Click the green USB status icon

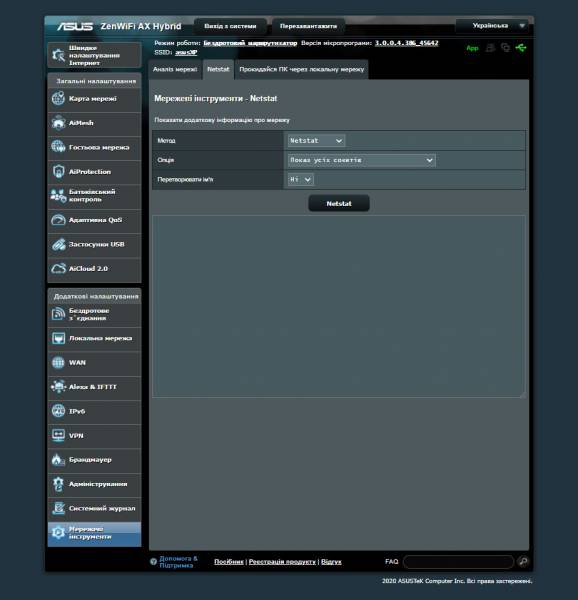pos(521,48)
